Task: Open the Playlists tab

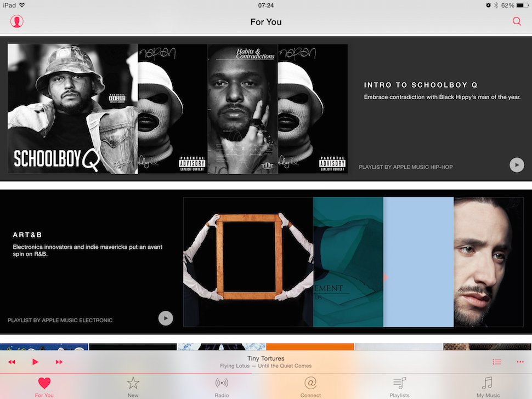Action: coord(399,387)
